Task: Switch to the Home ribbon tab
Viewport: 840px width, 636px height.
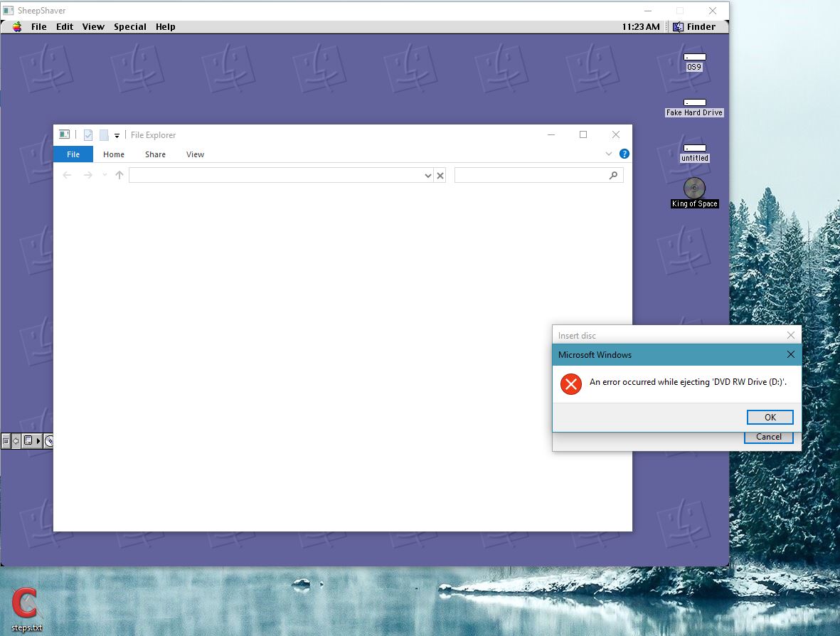Action: [114, 154]
